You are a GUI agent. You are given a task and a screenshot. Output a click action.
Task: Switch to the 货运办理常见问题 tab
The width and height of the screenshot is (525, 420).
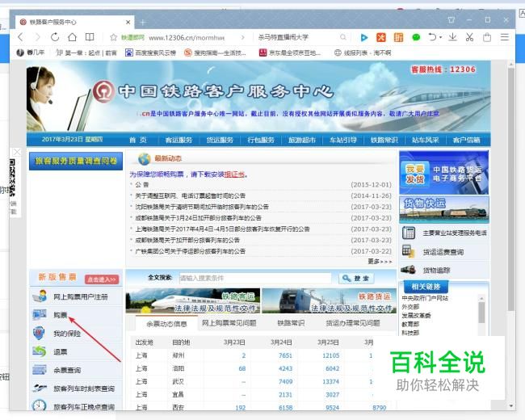coord(353,323)
